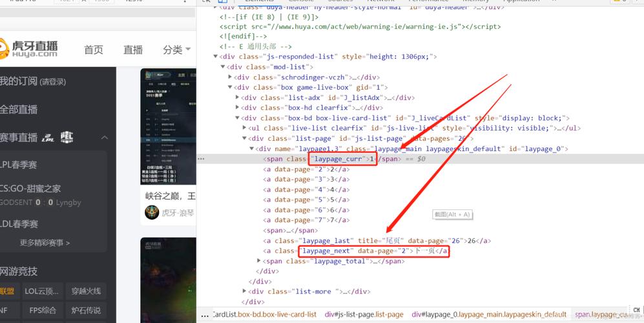Collapse the js-responded-list div node
The width and height of the screenshot is (644, 323).
[x=215, y=57]
